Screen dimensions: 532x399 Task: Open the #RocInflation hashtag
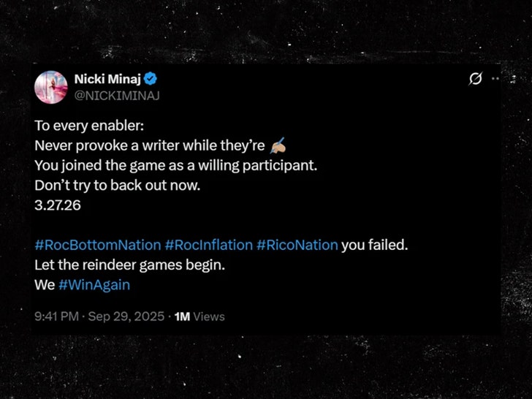[208, 245]
